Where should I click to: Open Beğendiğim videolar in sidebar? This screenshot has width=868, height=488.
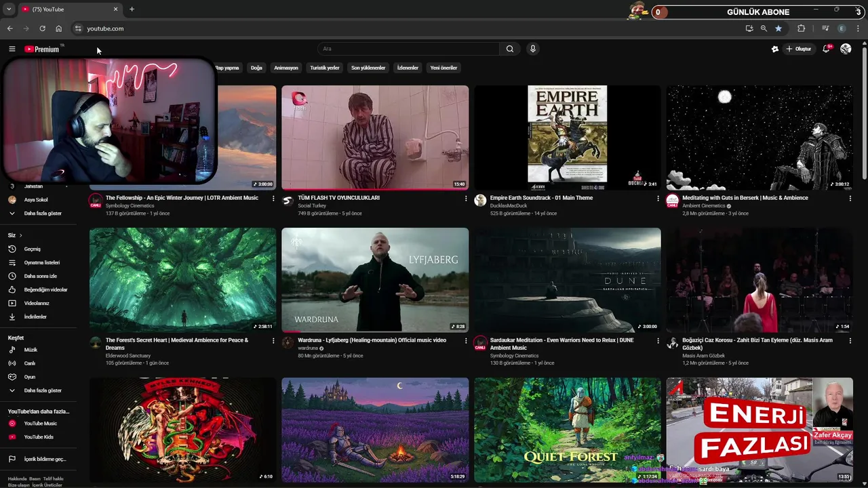(38, 289)
